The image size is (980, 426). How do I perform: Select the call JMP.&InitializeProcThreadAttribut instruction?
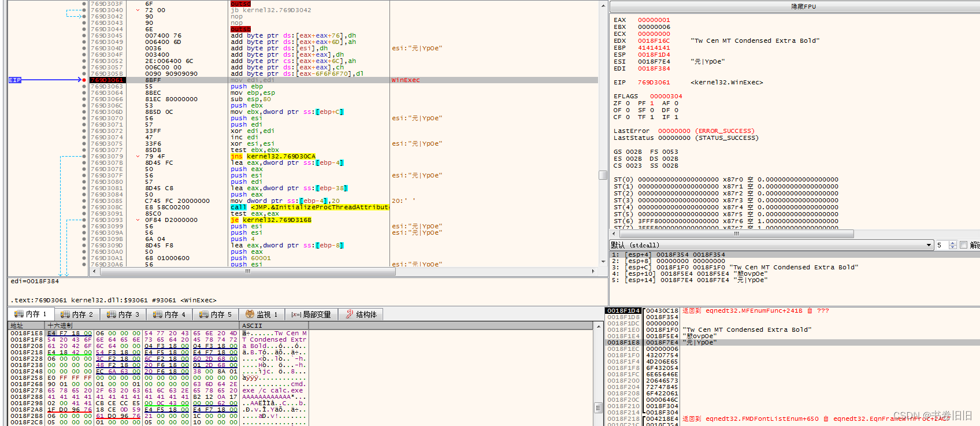(x=310, y=208)
